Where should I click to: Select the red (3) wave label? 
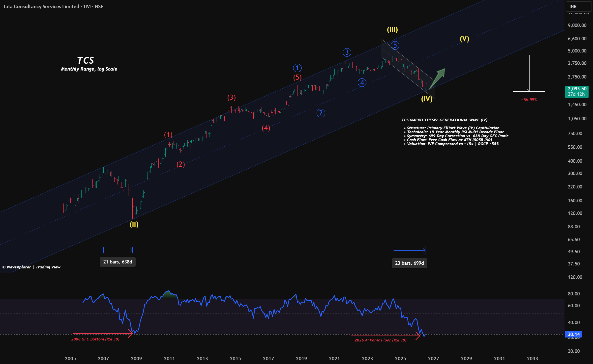pyautogui.click(x=231, y=98)
